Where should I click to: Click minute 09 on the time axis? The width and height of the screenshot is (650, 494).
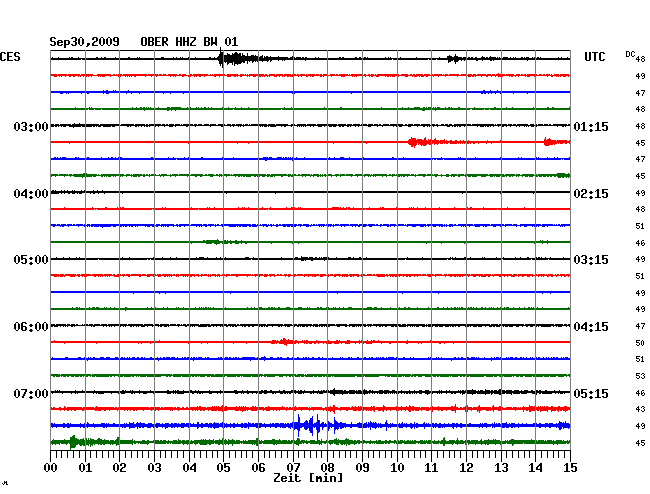(x=362, y=467)
